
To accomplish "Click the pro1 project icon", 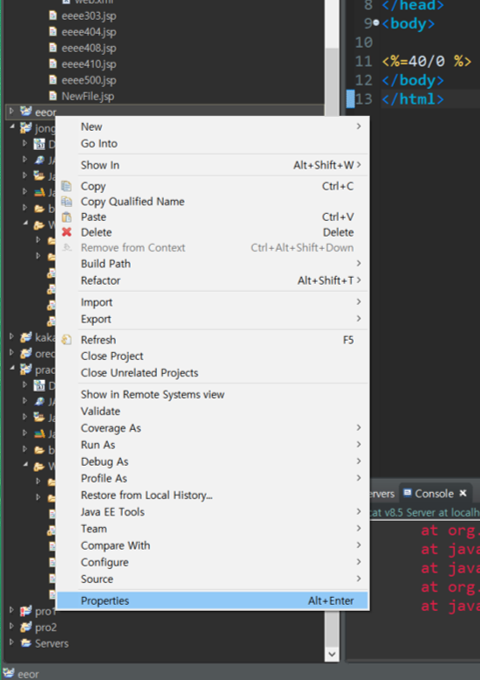I will [26, 611].
